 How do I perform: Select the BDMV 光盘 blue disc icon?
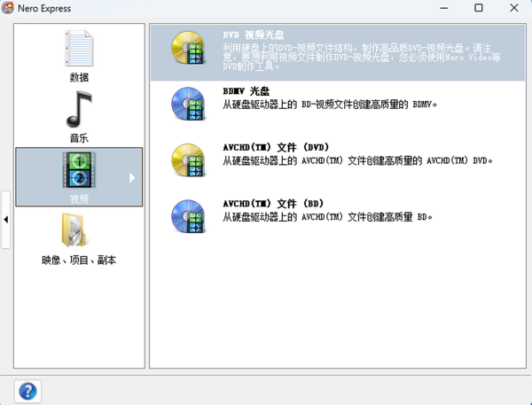pos(188,104)
